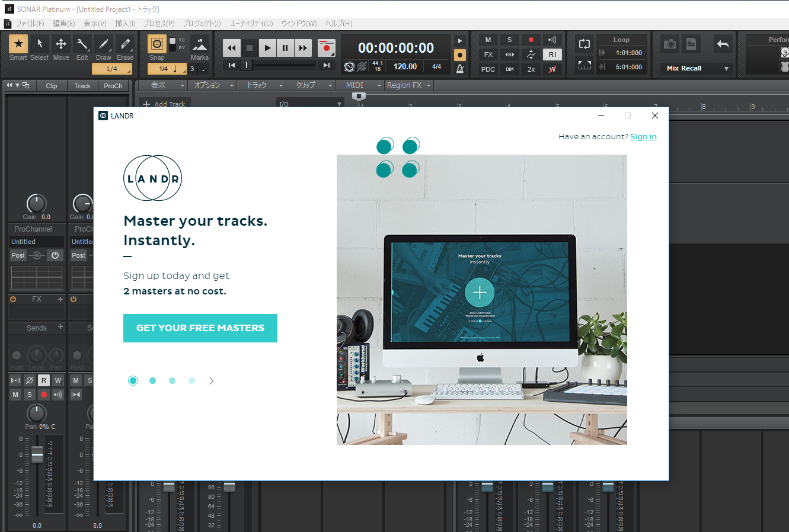The image size is (789, 532).
Task: Open the プロジェクト(J) menu
Action: 202,24
